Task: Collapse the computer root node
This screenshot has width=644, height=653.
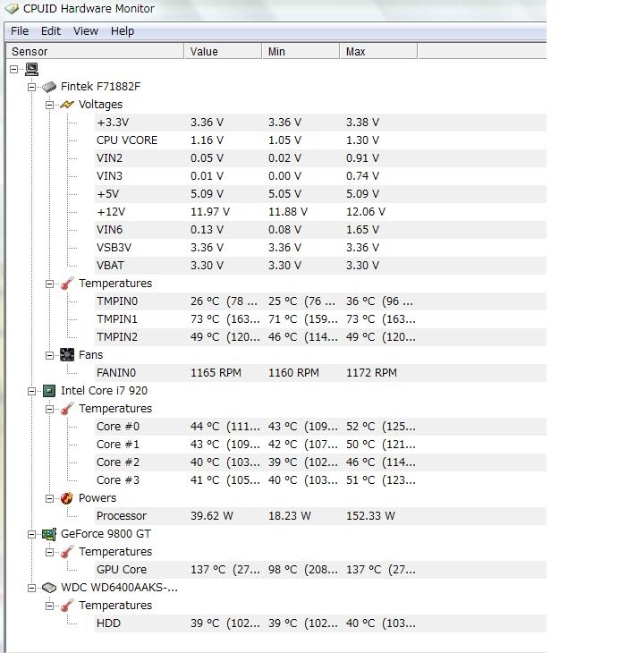Action: point(13,70)
